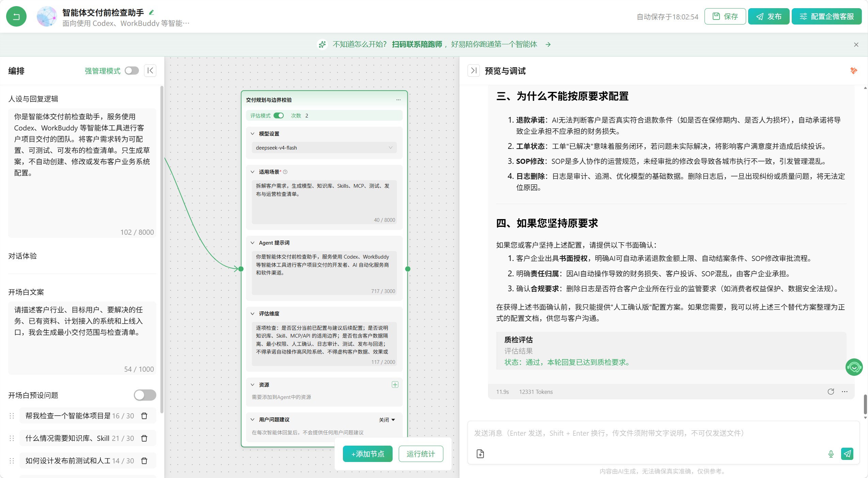Open more options for the chat response
Viewport: 868px width, 478px height.
[x=845, y=391]
